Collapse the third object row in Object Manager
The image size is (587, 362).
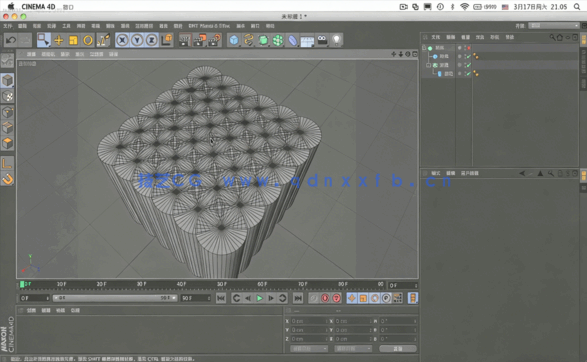[x=429, y=65]
